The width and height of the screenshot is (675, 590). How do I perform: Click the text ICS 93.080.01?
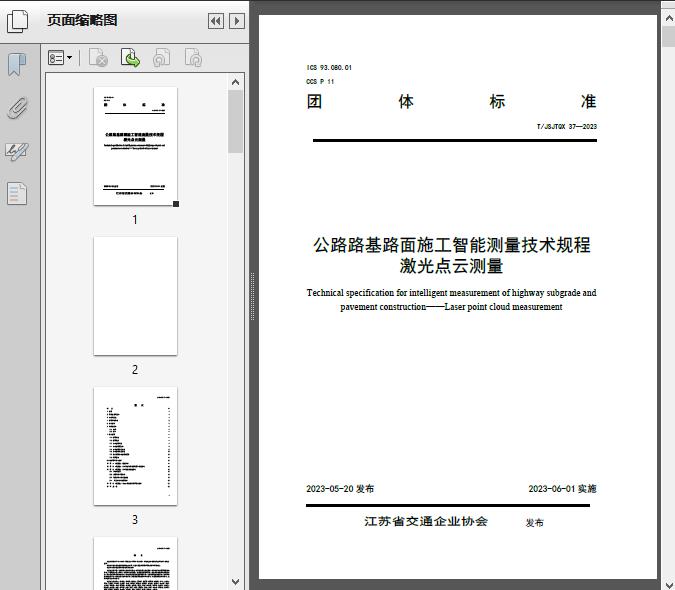[x=329, y=68]
